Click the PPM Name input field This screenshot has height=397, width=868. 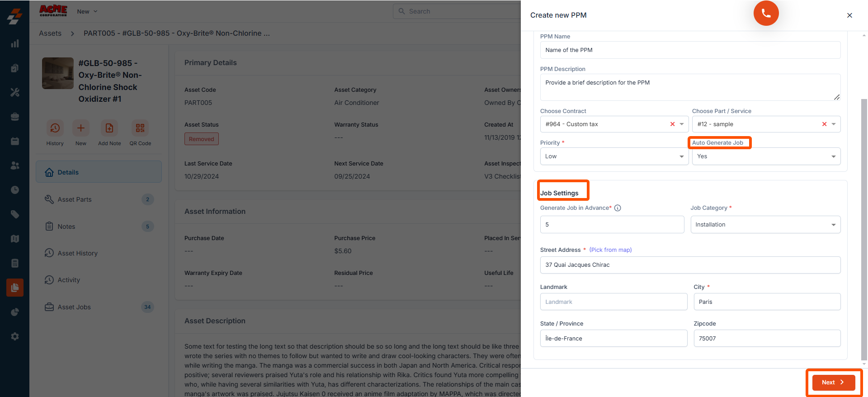click(690, 50)
